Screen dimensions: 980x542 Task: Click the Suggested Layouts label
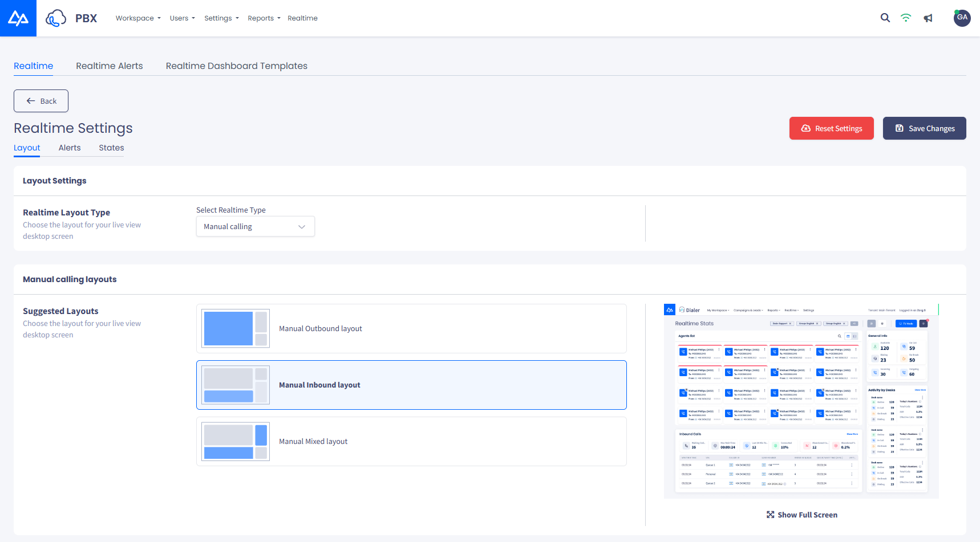click(x=60, y=311)
